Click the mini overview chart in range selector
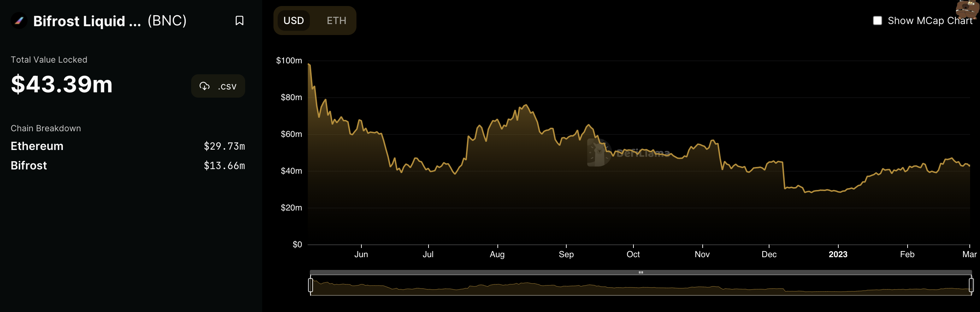This screenshot has width=980, height=312. (x=640, y=285)
